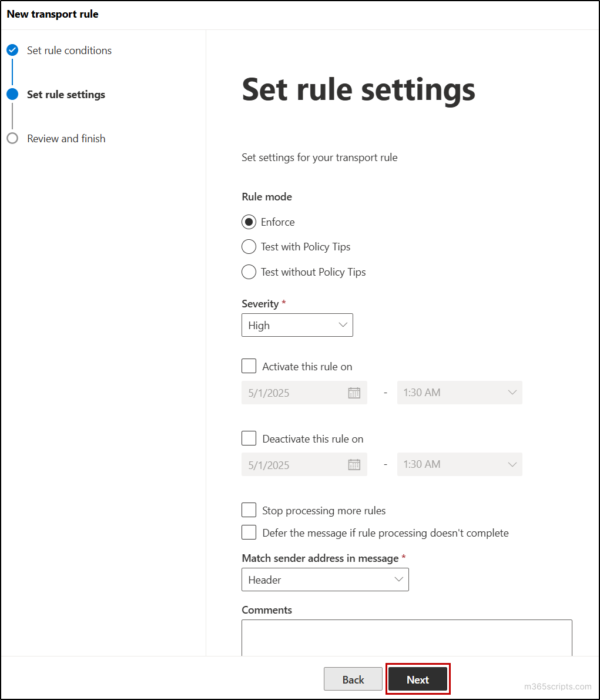Click the empty circle beside Review and finish

[x=12, y=138]
